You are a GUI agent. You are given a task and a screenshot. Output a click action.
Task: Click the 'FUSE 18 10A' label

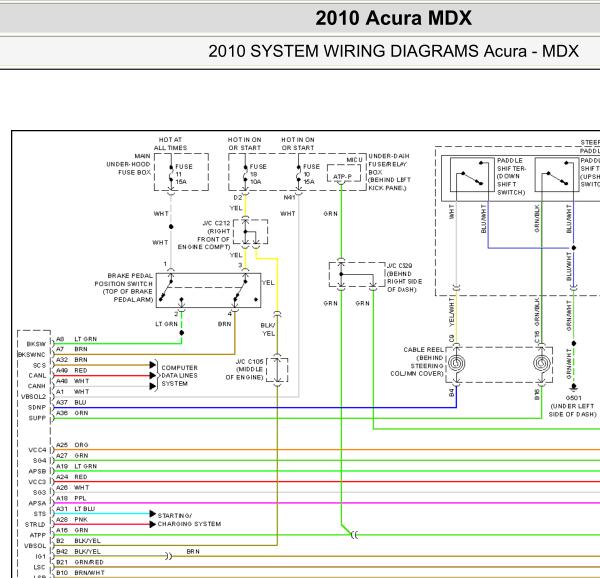coord(258,174)
